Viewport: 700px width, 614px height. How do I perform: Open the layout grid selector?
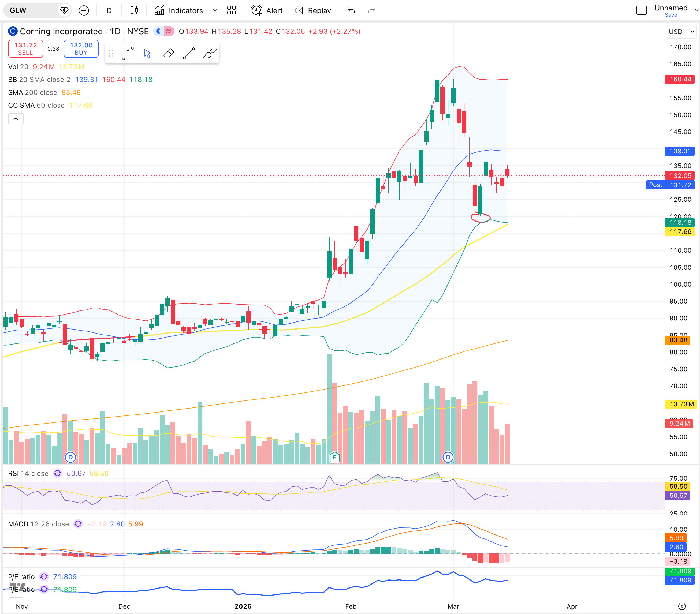[x=232, y=11]
